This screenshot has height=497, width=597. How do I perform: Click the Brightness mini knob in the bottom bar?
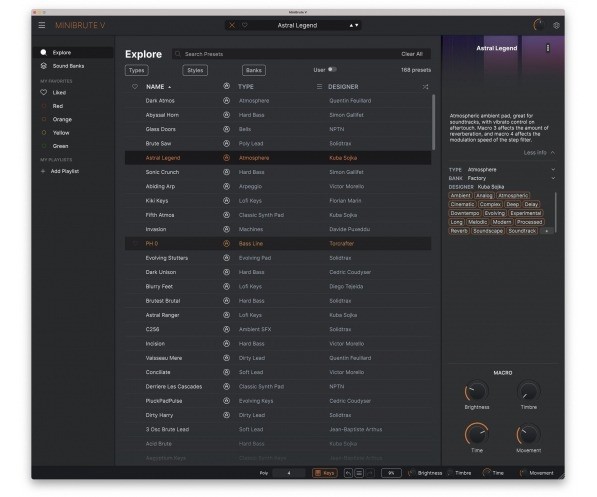coord(412,473)
